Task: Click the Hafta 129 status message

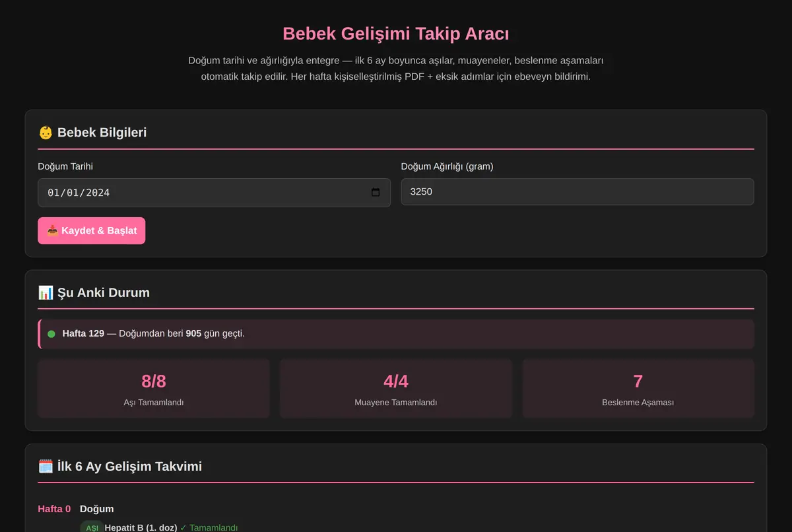Action: point(396,334)
